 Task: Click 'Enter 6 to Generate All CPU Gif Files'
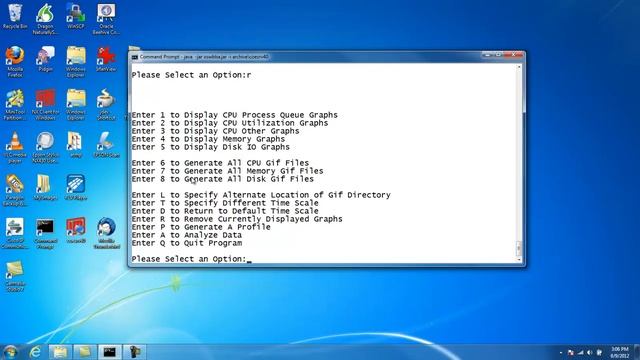coord(220,163)
